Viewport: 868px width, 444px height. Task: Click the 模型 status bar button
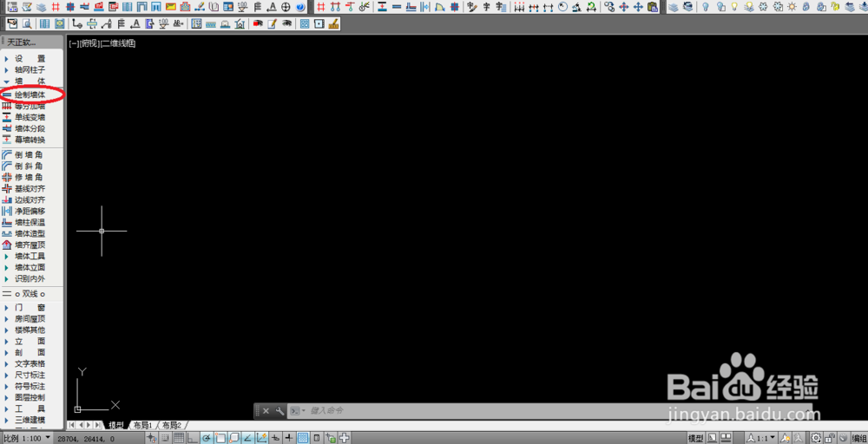coord(696,438)
